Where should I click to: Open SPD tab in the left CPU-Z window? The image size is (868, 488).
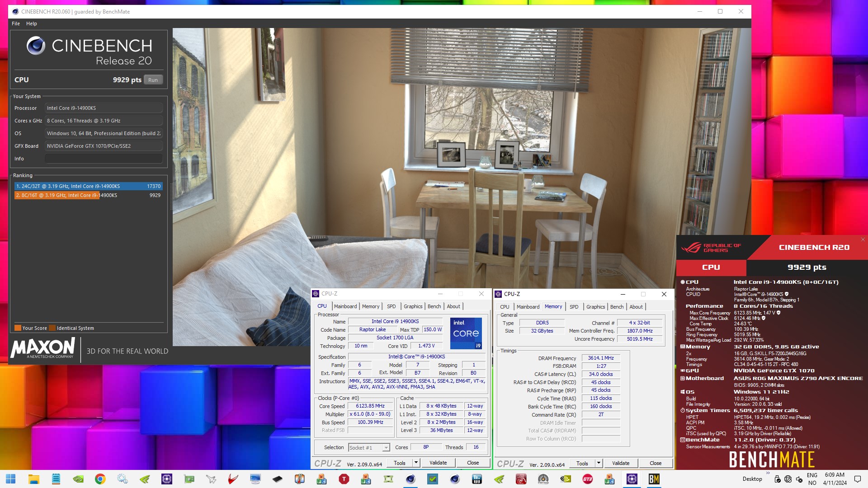click(392, 306)
